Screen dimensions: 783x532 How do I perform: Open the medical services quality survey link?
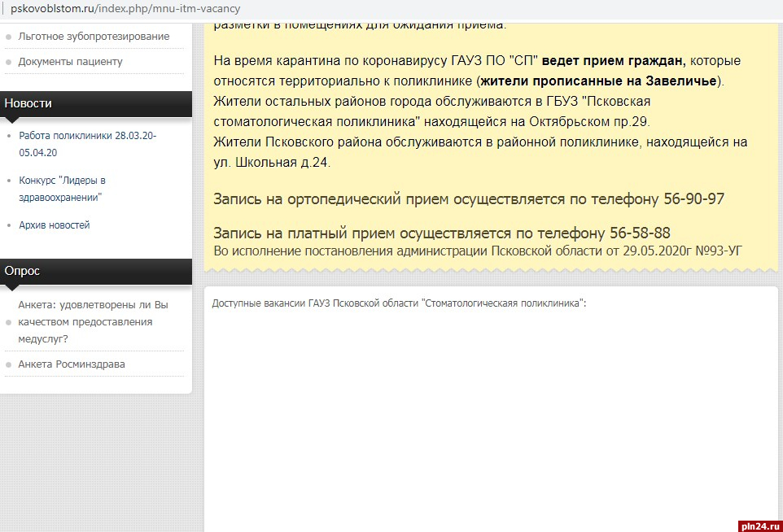[92, 322]
